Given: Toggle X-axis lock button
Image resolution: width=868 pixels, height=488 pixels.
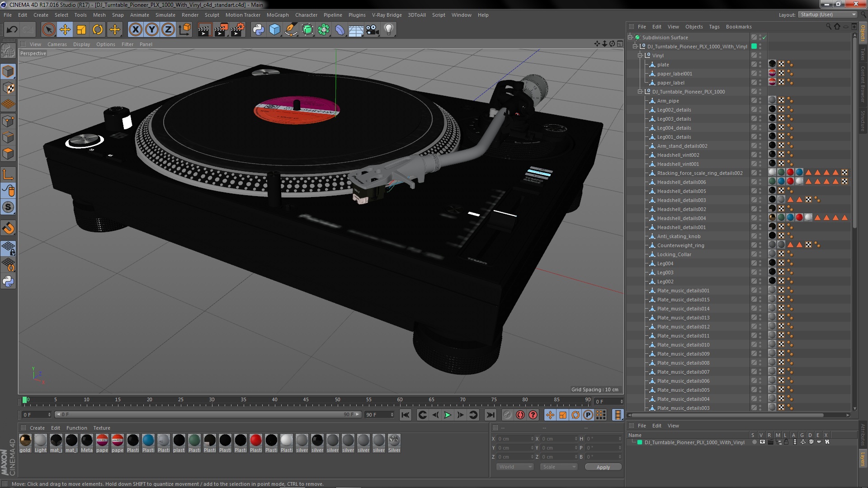Looking at the screenshot, I should pos(135,30).
